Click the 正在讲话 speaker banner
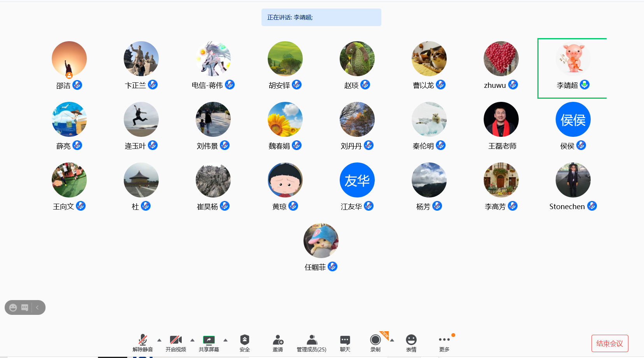 click(x=321, y=17)
